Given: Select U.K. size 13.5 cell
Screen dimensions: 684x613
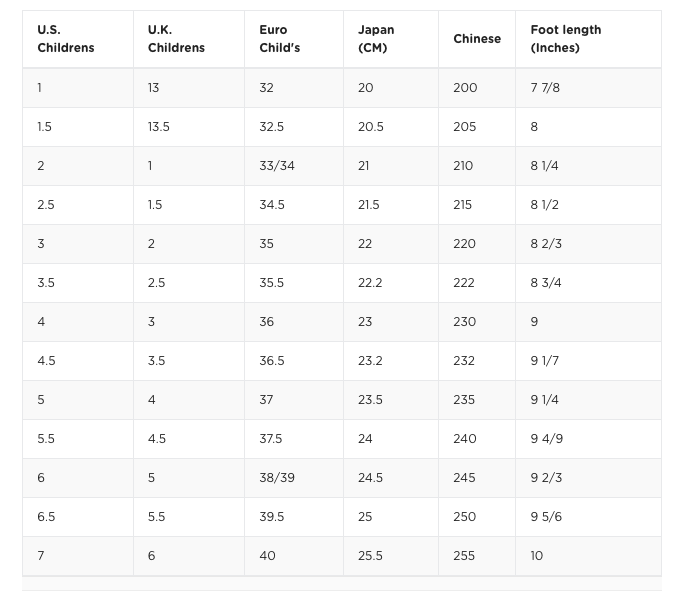Looking at the screenshot, I should (x=159, y=127).
